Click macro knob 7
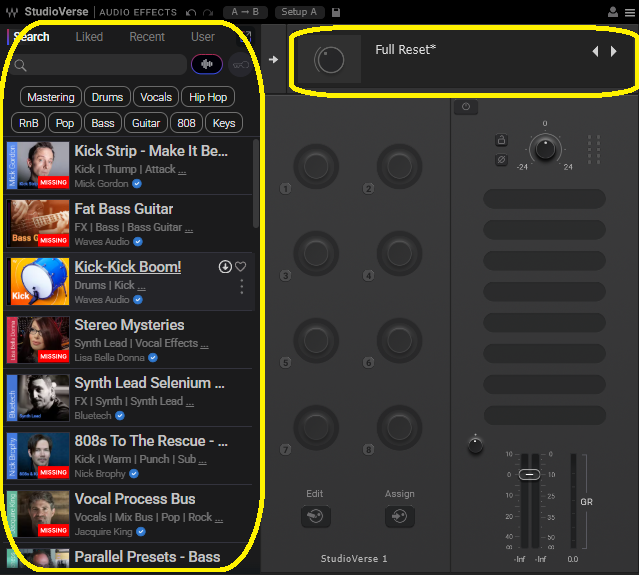Viewport: 639px width, 575px height. click(316, 427)
